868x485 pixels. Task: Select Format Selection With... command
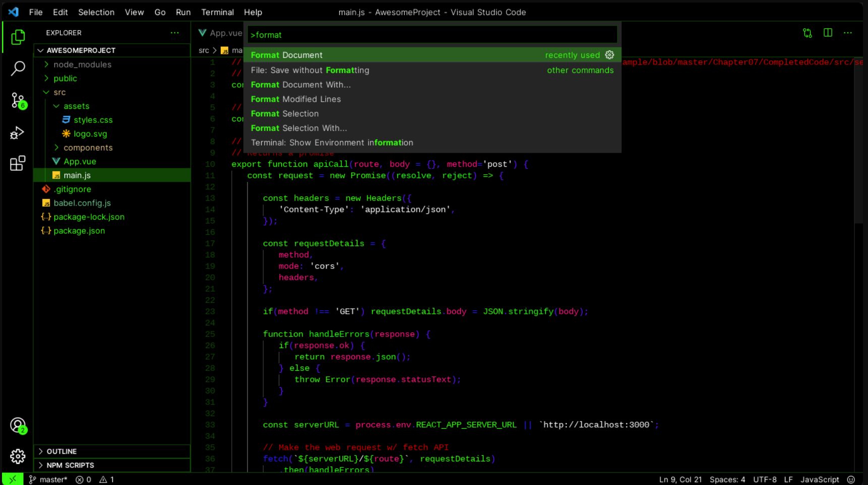tap(432, 128)
